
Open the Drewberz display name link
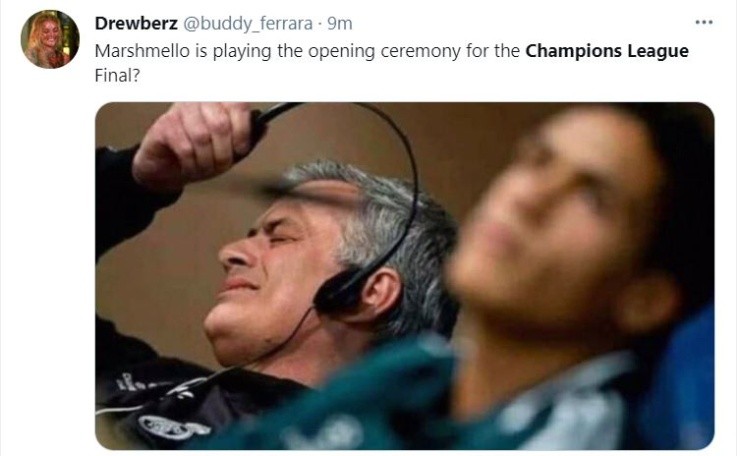click(136, 23)
